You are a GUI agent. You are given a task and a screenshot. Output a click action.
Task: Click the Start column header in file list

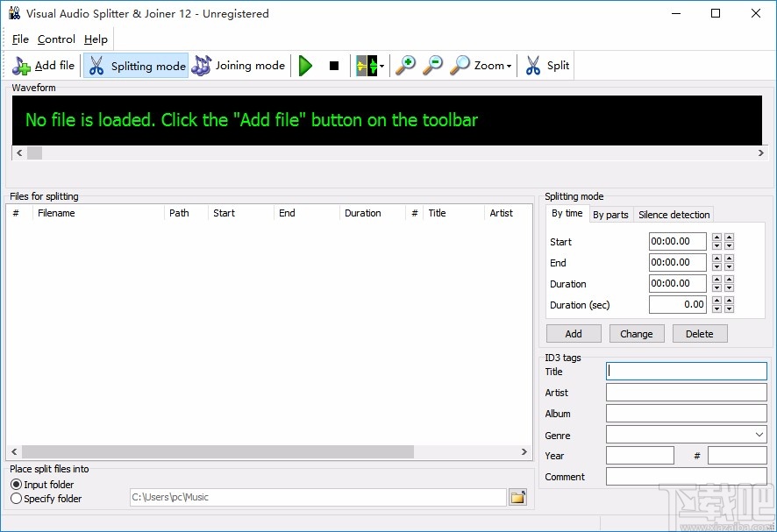[240, 213]
